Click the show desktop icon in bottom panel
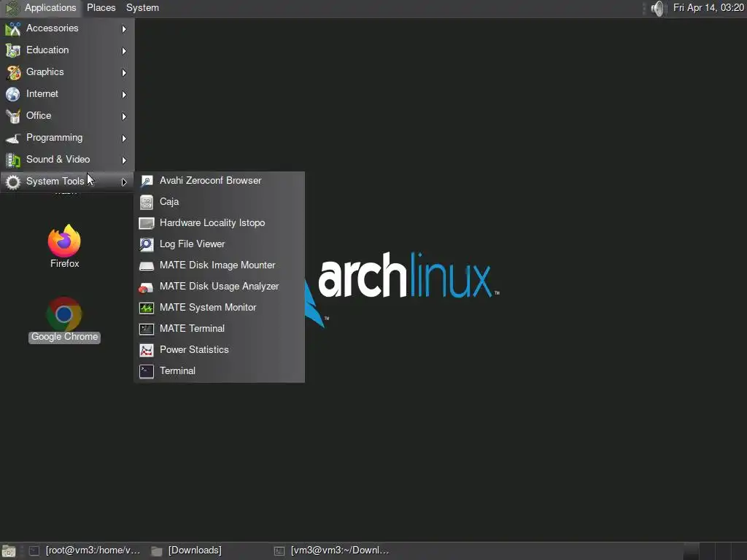The height and width of the screenshot is (560, 747). (9, 551)
